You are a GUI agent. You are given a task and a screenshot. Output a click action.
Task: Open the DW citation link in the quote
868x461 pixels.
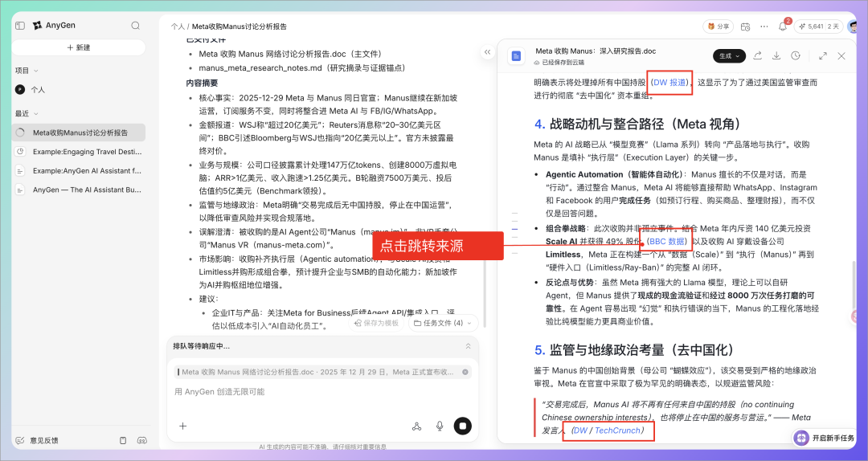point(580,430)
